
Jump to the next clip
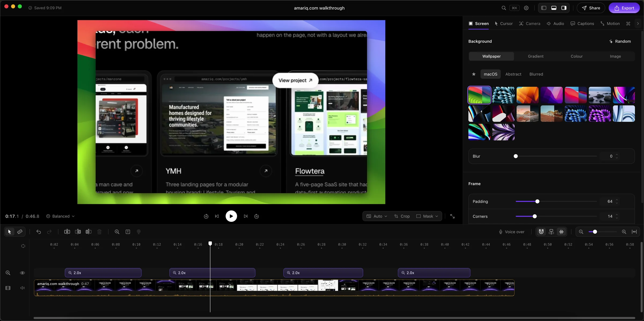pyautogui.click(x=246, y=216)
